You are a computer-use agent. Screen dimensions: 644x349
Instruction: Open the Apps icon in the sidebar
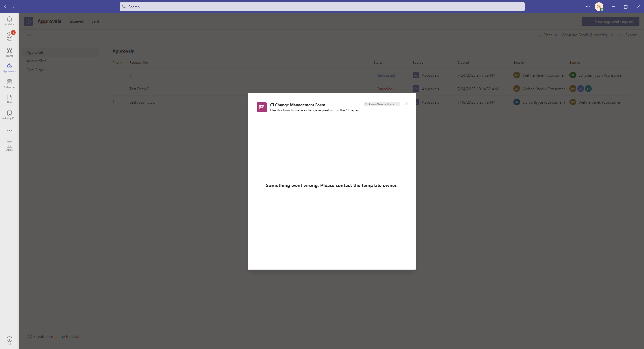pos(9,146)
